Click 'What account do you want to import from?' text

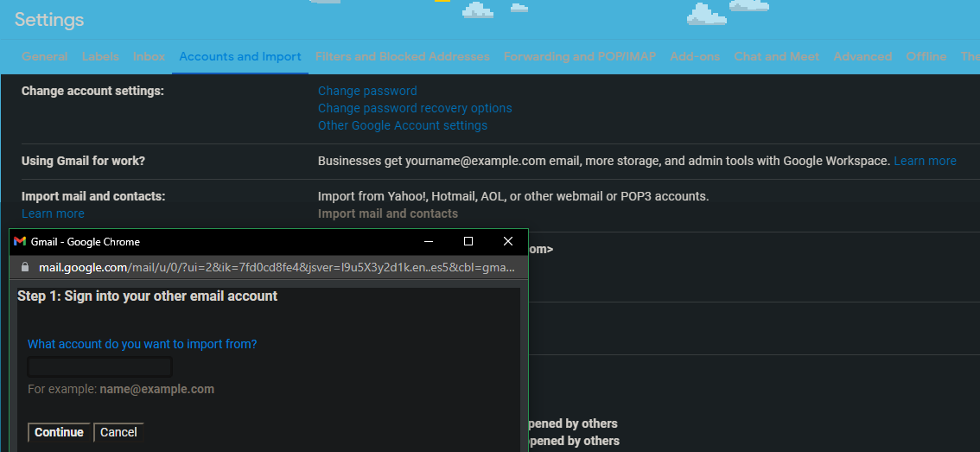click(x=143, y=345)
